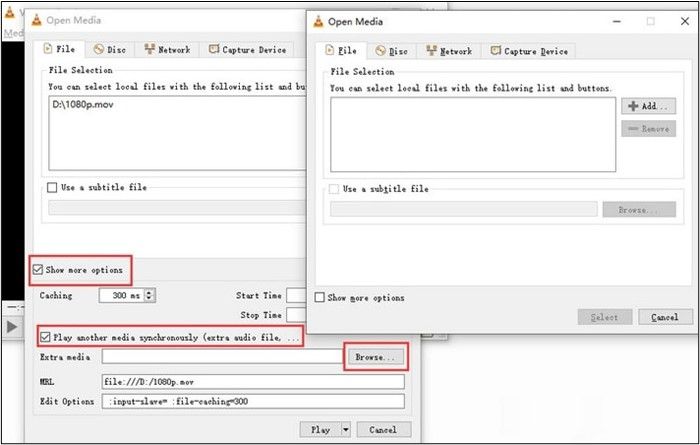Open dropdown arrow beside Play button
700x445 pixels.
[346, 430]
